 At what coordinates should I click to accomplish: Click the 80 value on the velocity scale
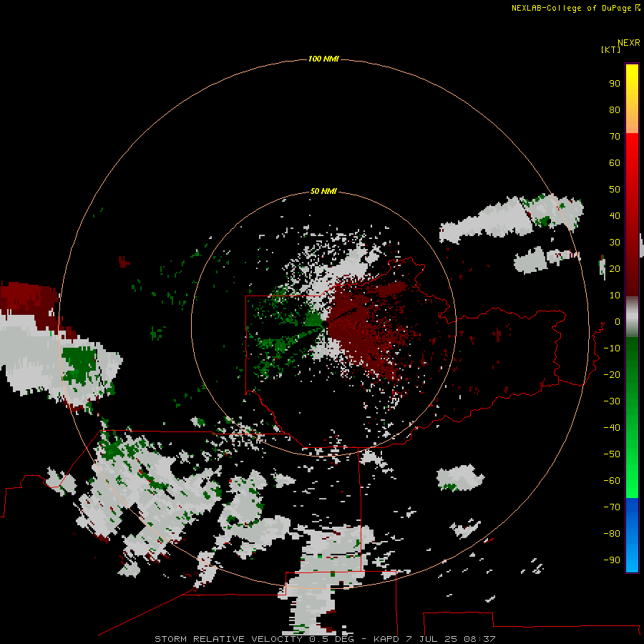pos(615,110)
